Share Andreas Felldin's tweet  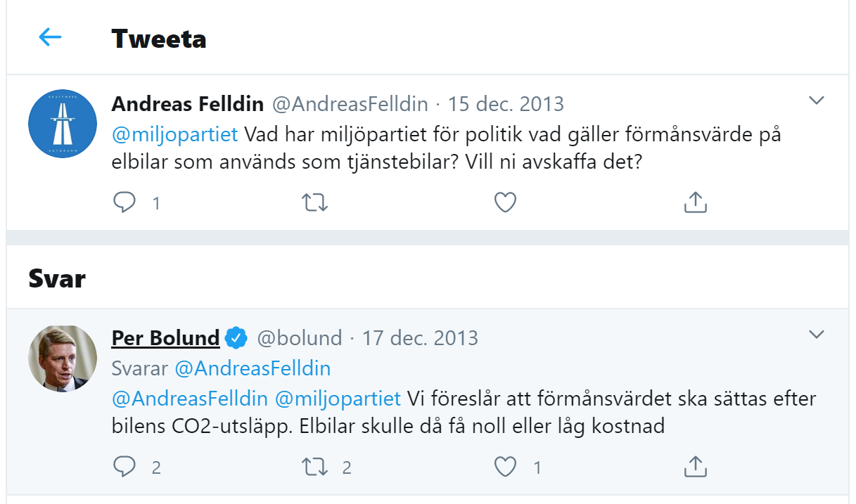(x=695, y=203)
